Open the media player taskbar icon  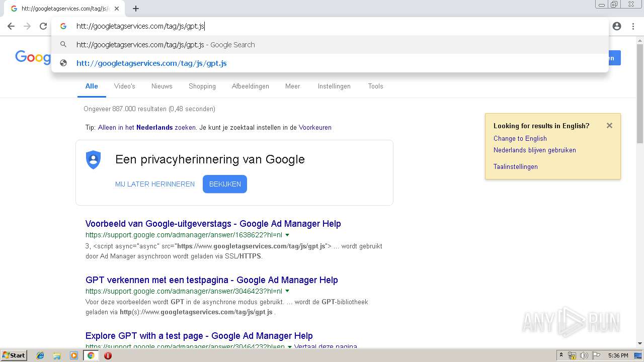74,355
